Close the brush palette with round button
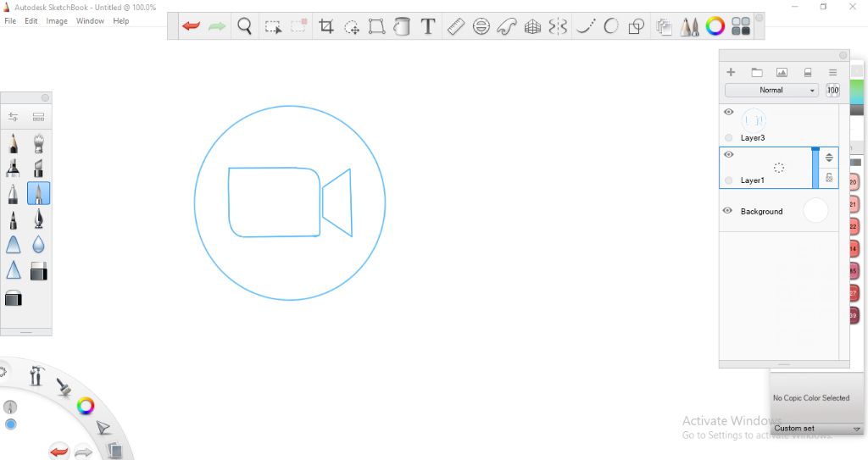 [x=46, y=98]
